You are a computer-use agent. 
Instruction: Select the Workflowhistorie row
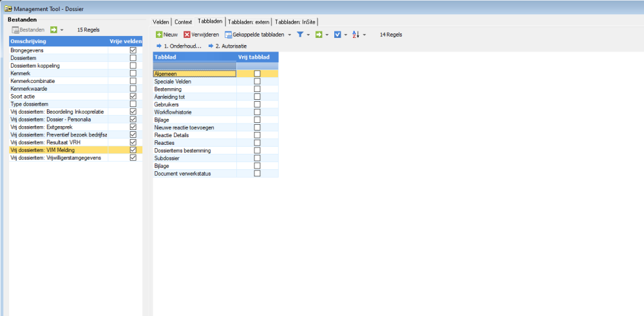click(x=194, y=112)
